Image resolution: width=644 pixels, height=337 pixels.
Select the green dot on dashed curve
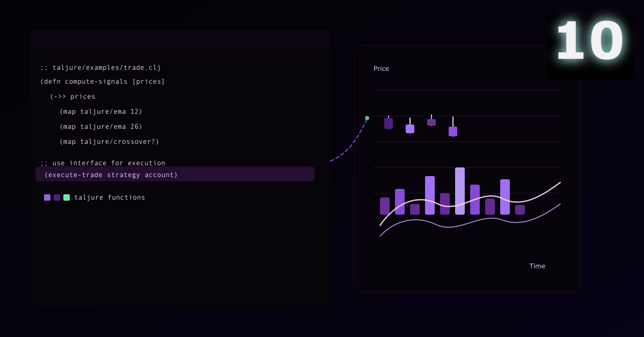click(x=367, y=118)
